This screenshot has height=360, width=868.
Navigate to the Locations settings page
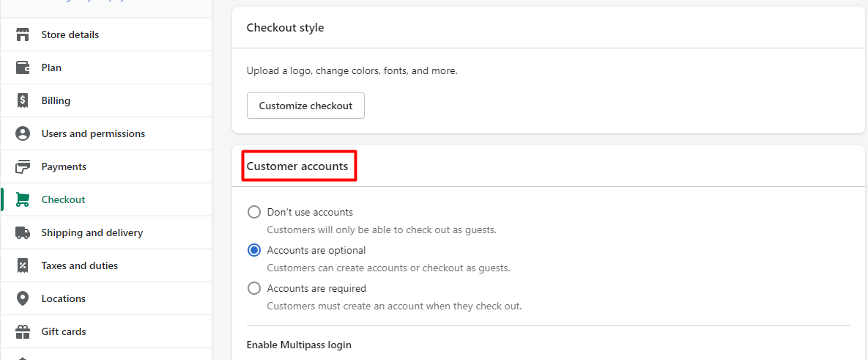click(x=64, y=298)
